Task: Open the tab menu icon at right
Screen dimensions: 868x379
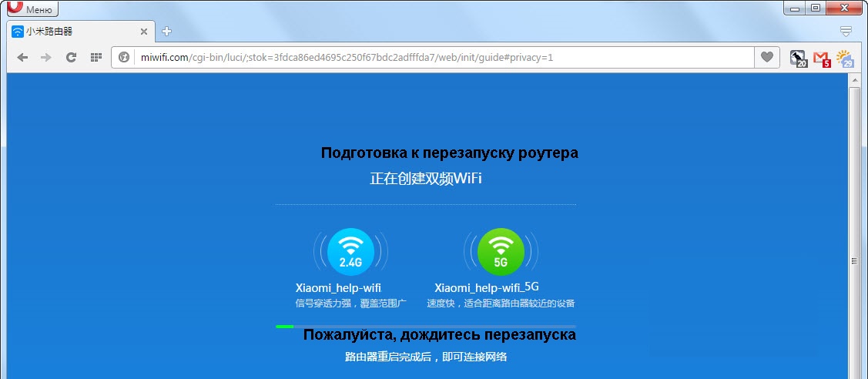Action: tap(846, 32)
